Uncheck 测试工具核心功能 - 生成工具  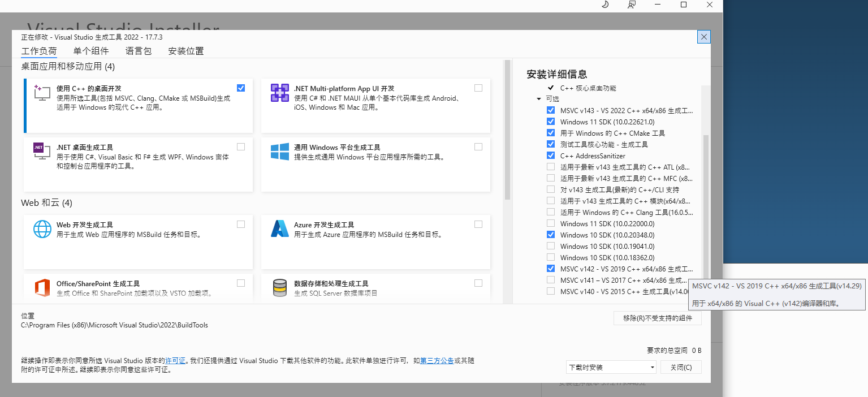pyautogui.click(x=551, y=144)
